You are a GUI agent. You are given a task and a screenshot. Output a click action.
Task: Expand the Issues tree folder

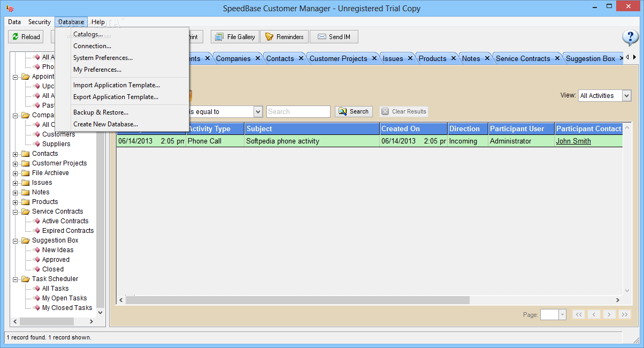(x=16, y=183)
